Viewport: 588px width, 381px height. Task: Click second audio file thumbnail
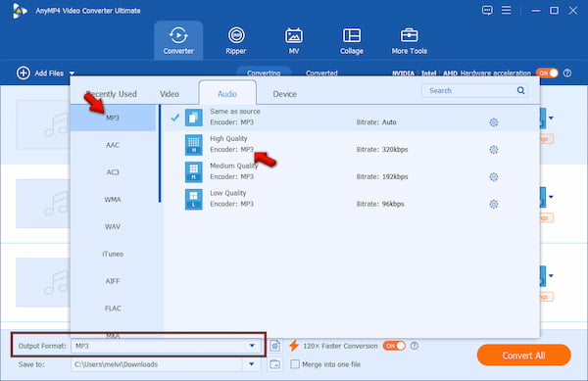(43, 204)
